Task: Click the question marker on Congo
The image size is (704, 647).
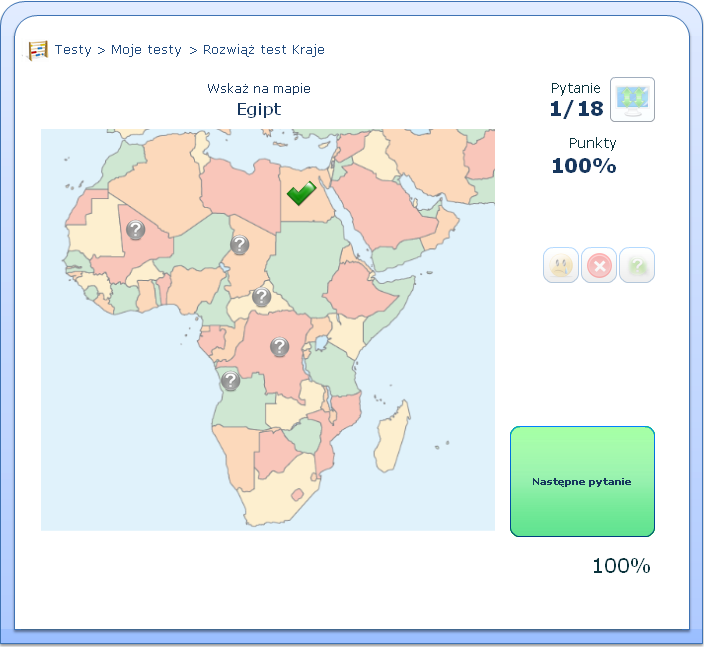Action: pos(280,346)
